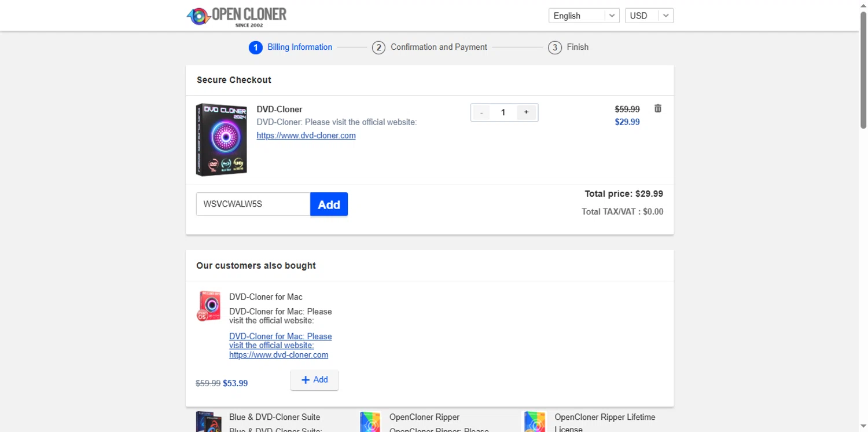868x432 pixels.
Task: Select the Billing Information step
Action: pyautogui.click(x=290, y=47)
